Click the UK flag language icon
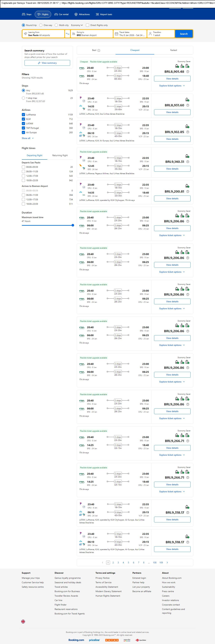 pyautogui.click(x=23, y=621)
